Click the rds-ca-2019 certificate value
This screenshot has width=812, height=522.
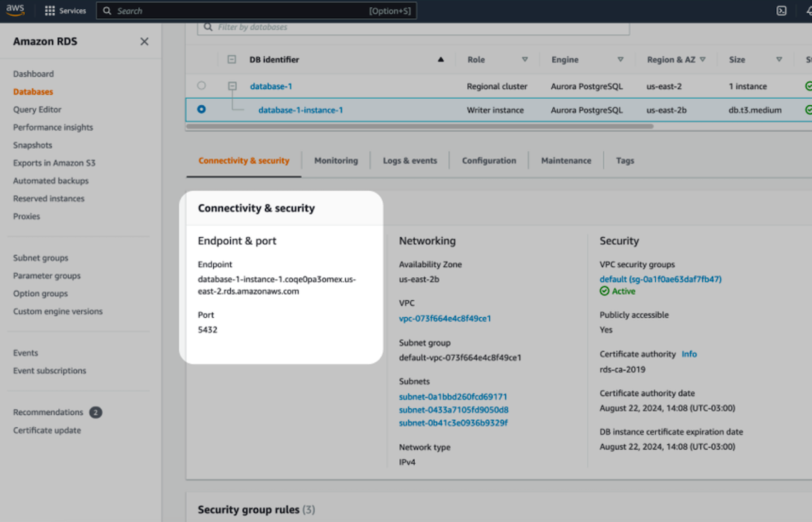(623, 370)
